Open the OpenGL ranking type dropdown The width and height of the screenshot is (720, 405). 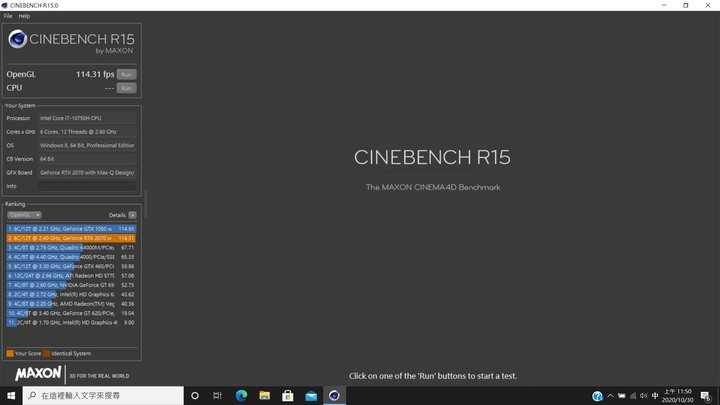pos(24,215)
